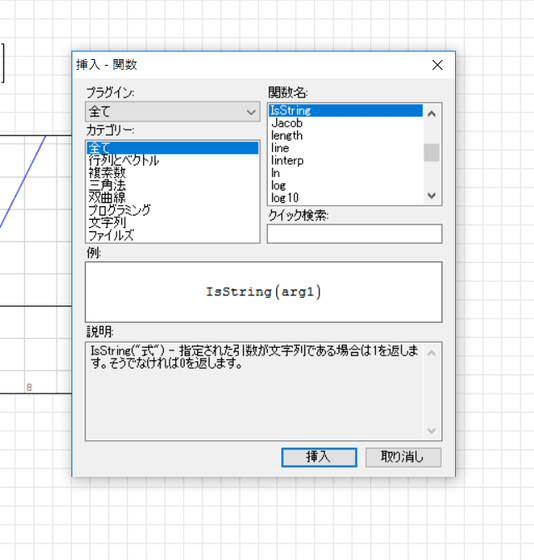
Task: Select 行列とベクトル category
Action: click(173, 160)
